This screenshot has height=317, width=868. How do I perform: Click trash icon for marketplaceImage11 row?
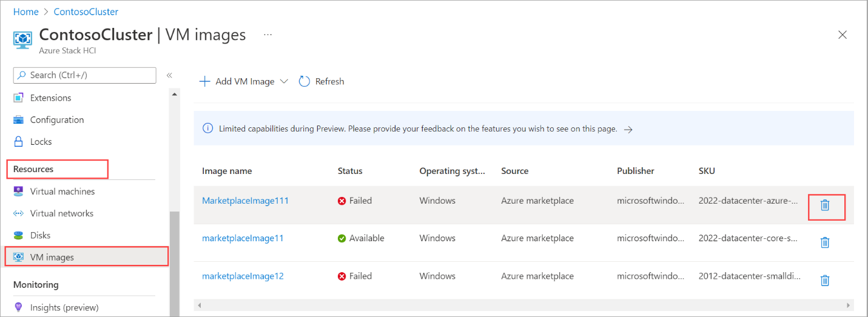(825, 242)
